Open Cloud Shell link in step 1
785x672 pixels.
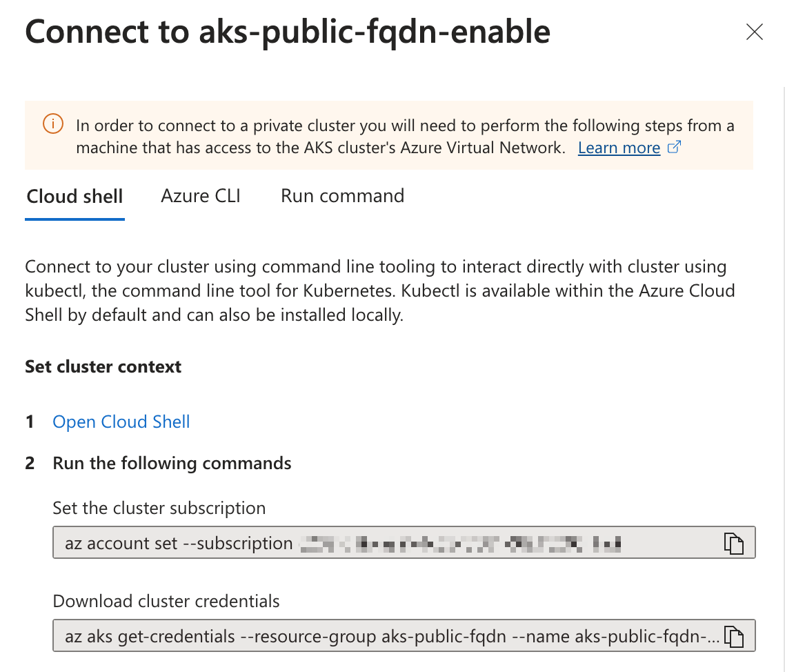(x=121, y=422)
